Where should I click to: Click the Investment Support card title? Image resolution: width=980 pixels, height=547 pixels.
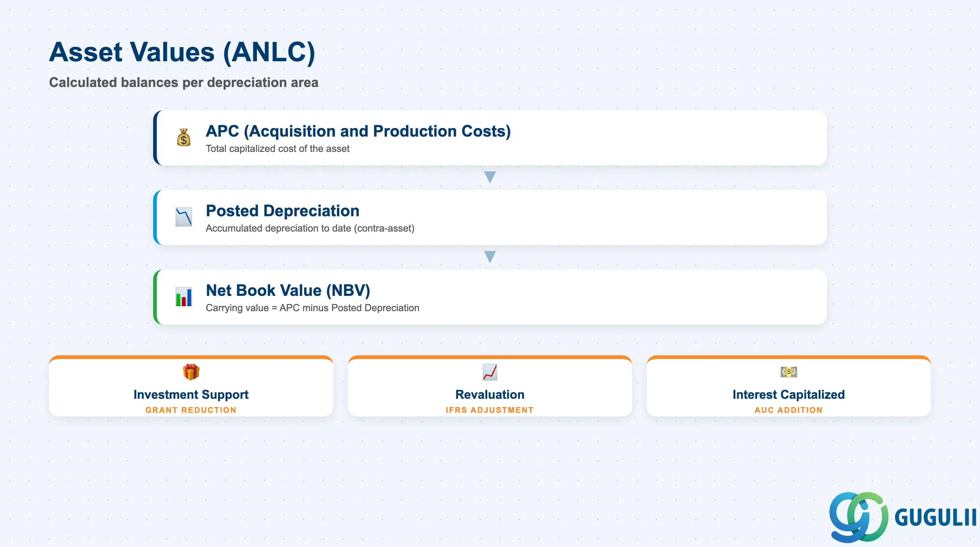[x=191, y=394]
